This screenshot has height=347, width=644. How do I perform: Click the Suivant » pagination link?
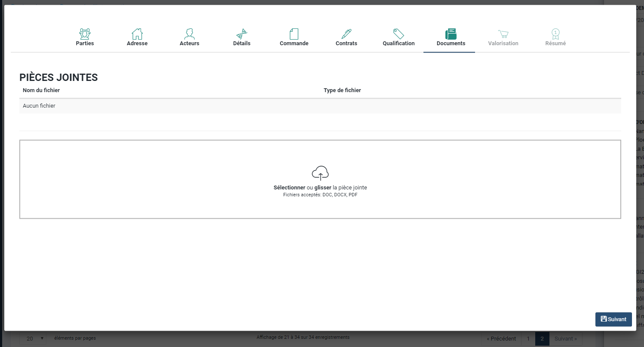(x=566, y=339)
